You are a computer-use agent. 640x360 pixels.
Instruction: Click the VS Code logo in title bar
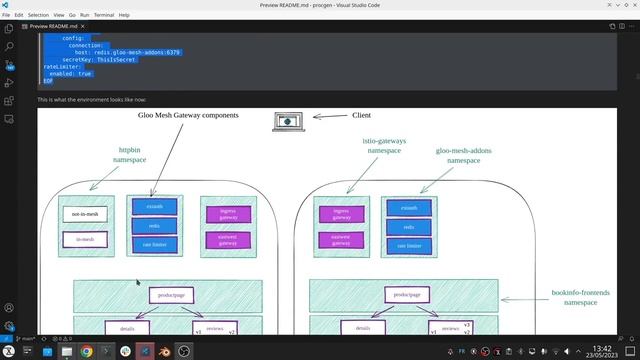point(5,5)
